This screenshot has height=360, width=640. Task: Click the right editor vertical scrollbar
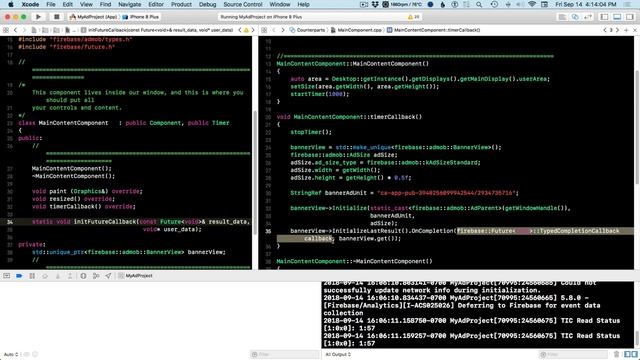[x=637, y=127]
